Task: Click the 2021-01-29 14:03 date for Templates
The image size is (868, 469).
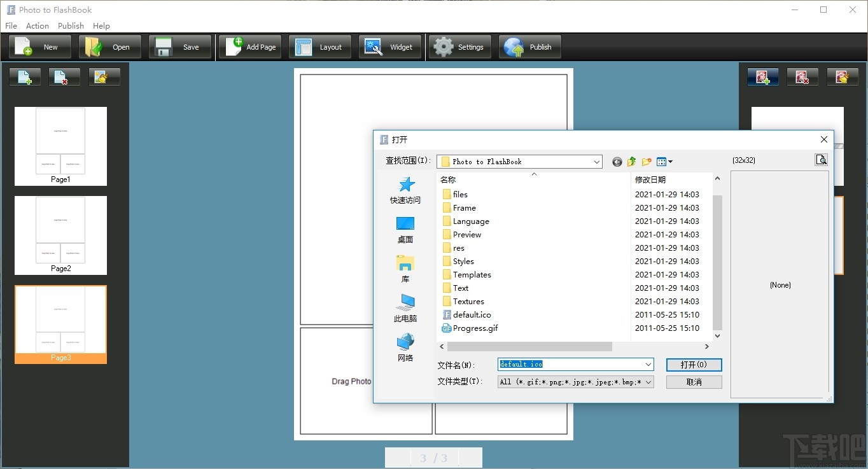Action: (667, 274)
